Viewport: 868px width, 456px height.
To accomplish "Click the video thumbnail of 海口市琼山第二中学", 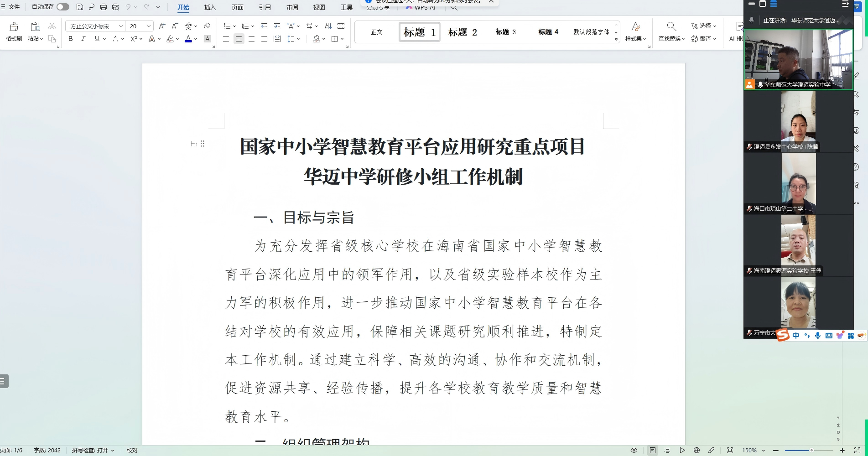I will click(x=798, y=182).
